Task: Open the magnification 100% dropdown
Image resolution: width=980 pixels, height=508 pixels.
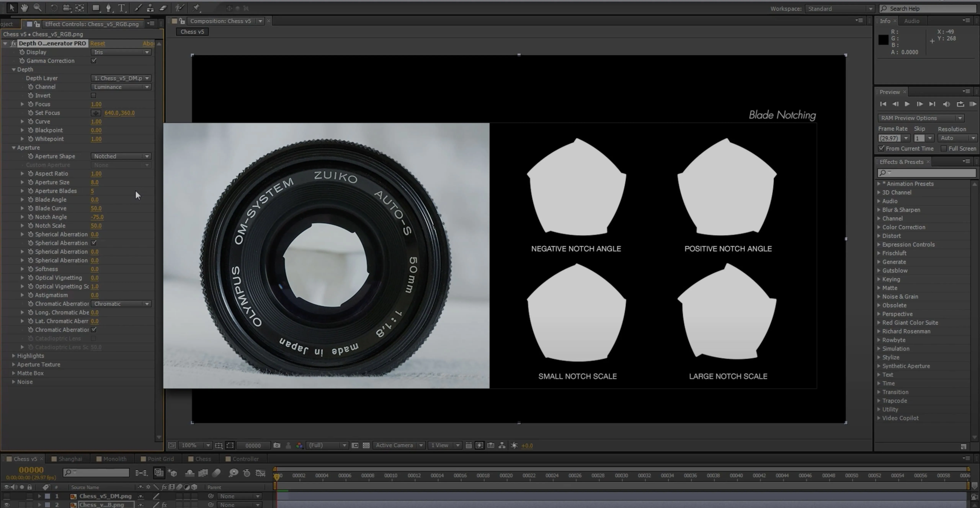Action: pyautogui.click(x=195, y=445)
